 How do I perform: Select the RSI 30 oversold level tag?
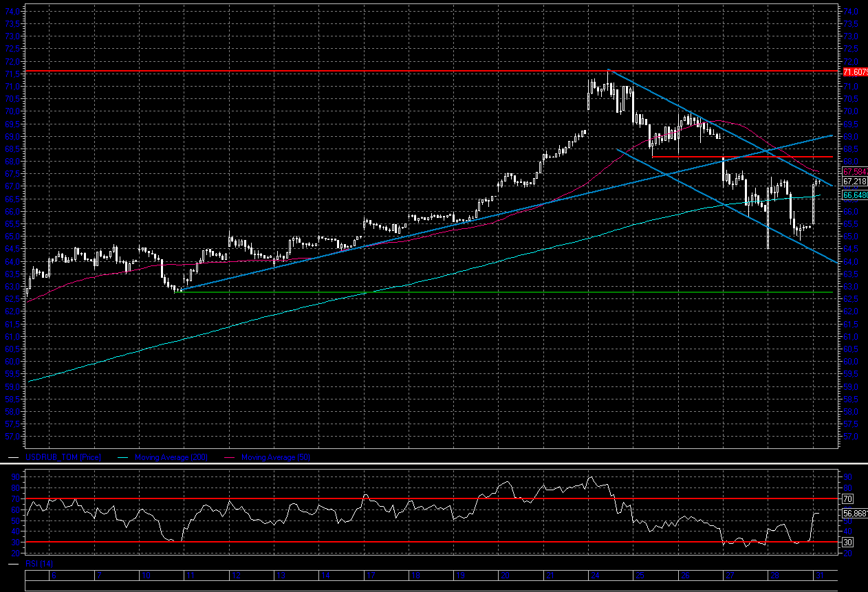click(847, 542)
